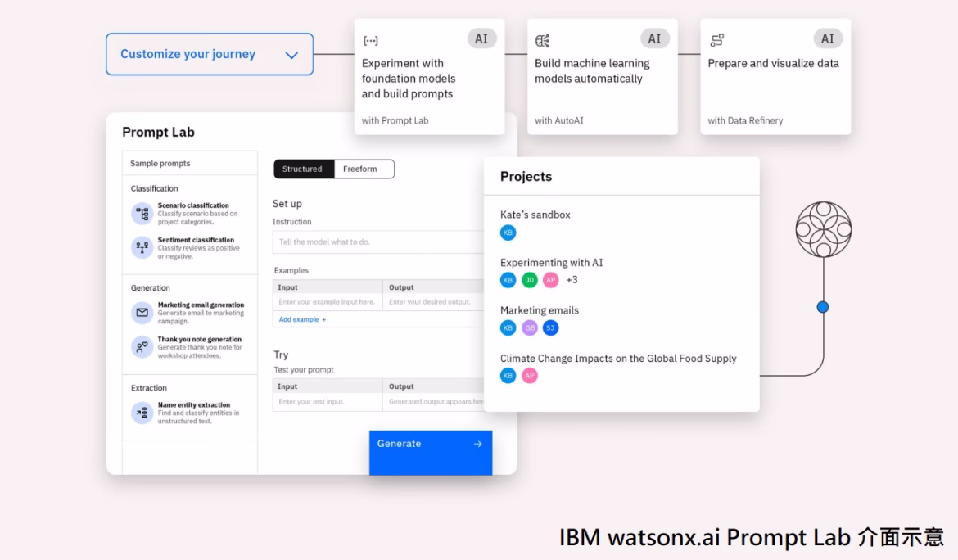Select the Marketing email generation envelope icon
This screenshot has height=560, width=958.
pyautogui.click(x=142, y=313)
